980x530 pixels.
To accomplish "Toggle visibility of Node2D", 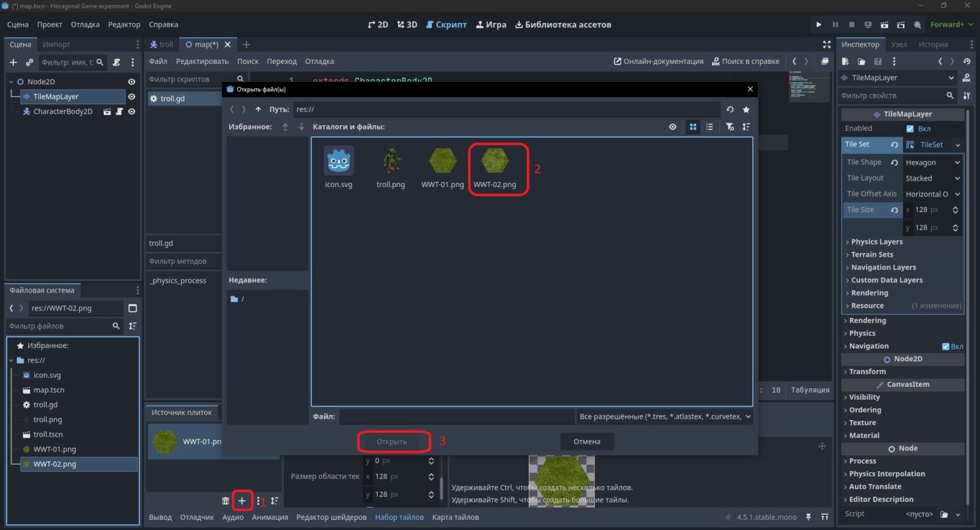I will point(131,82).
